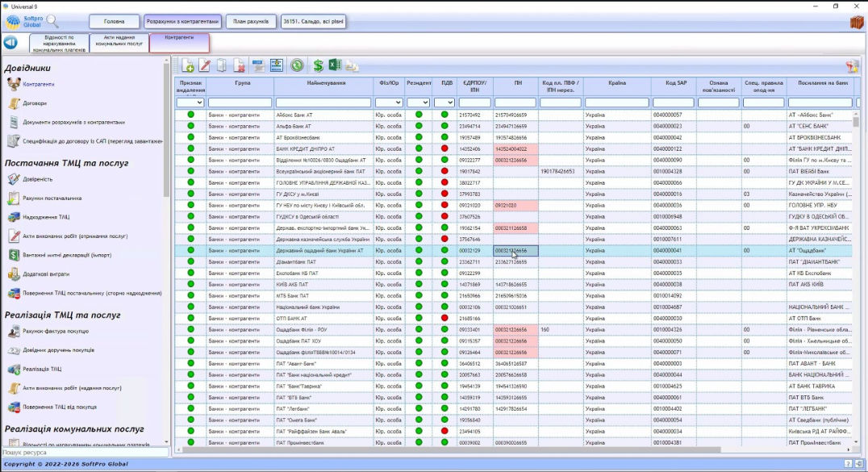This screenshot has height=472, width=868.
Task: Click the blue back arrow button
Action: coord(10,42)
